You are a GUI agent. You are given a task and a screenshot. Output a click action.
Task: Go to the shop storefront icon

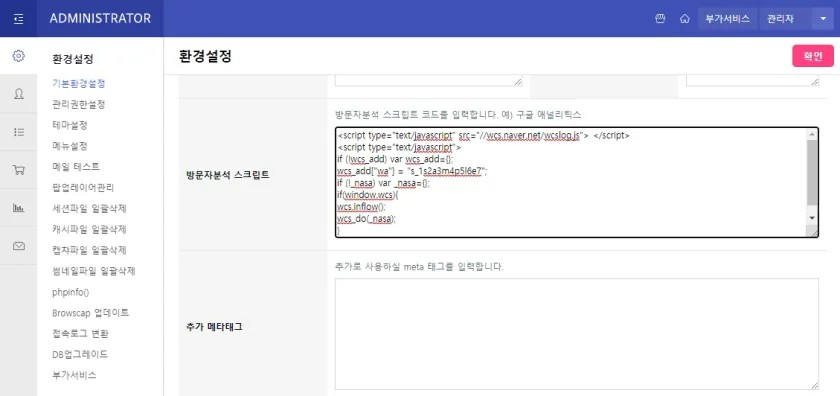click(x=660, y=19)
